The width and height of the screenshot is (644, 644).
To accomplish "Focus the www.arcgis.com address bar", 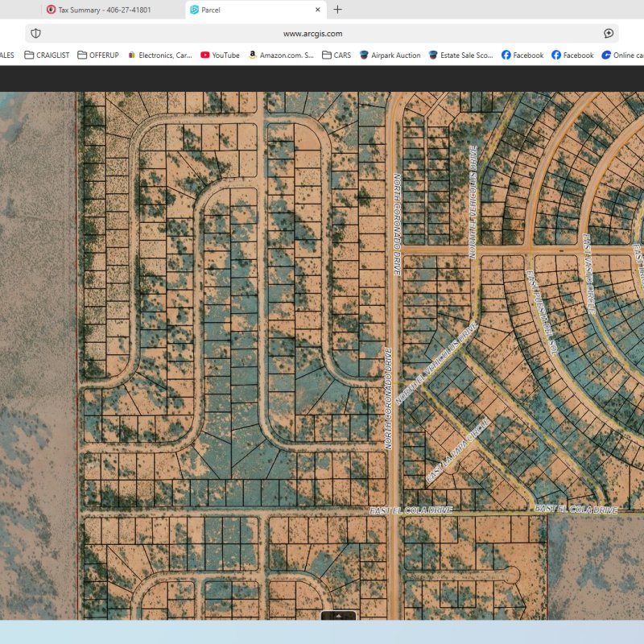I will (x=312, y=34).
